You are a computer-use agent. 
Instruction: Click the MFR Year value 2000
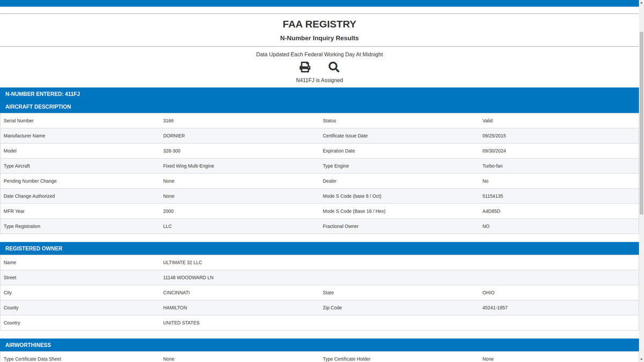pyautogui.click(x=169, y=211)
